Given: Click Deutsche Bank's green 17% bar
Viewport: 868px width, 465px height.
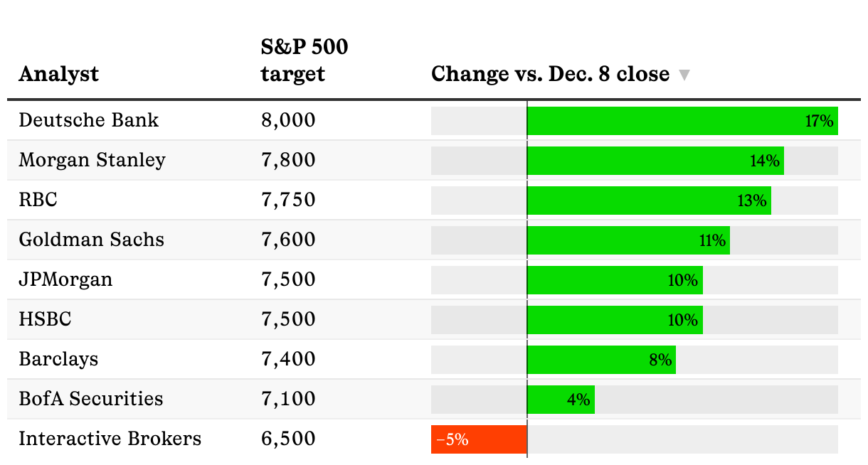Looking at the screenshot, I should (x=682, y=121).
